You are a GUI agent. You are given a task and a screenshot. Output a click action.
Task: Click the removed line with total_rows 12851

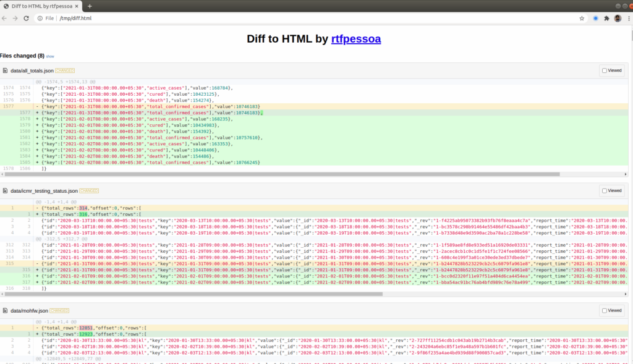click(314, 328)
